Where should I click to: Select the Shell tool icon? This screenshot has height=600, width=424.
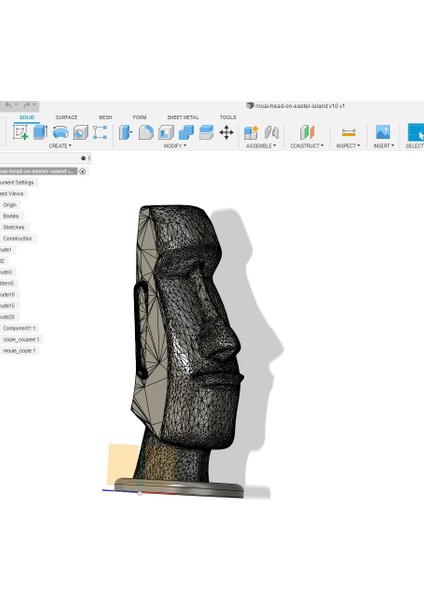click(166, 132)
